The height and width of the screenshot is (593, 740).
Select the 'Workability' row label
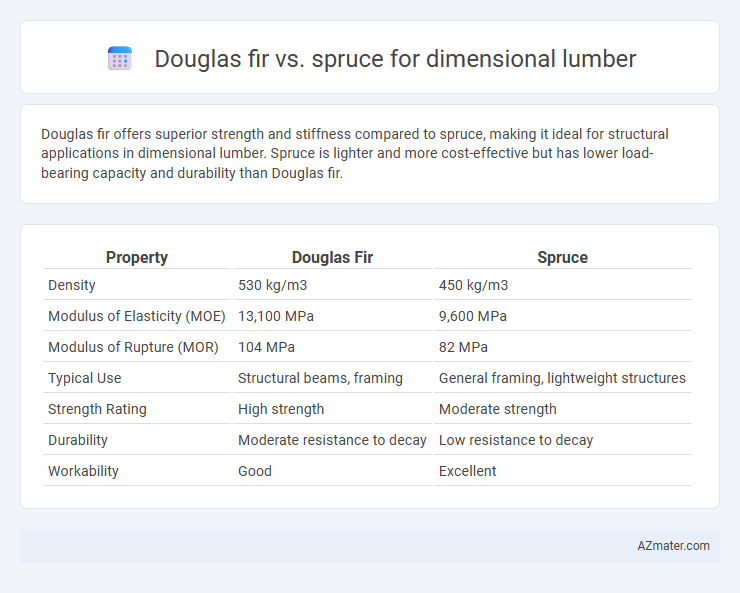pos(83,471)
